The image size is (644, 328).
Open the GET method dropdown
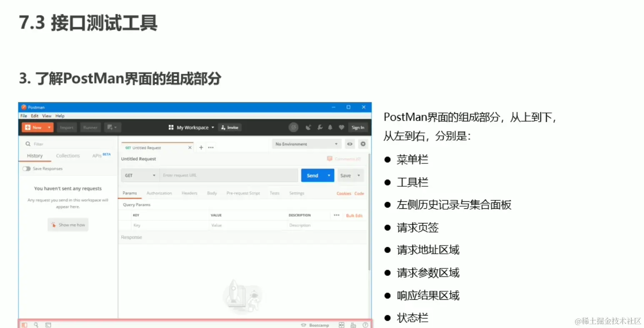(x=140, y=175)
